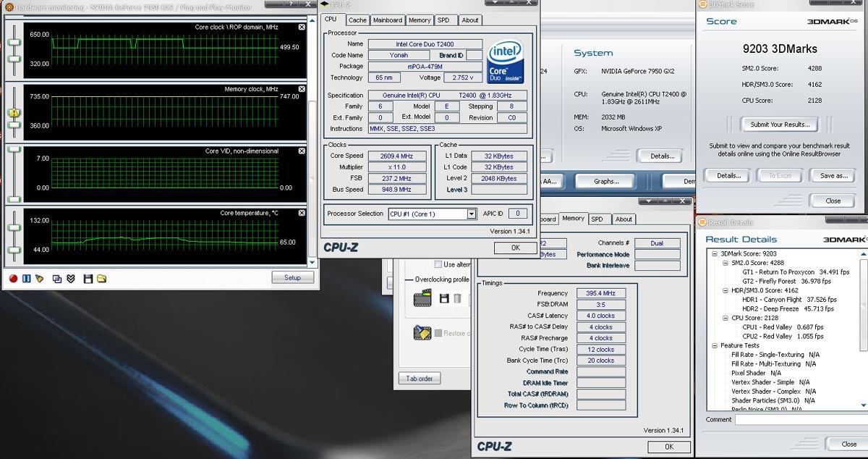Start logging with the red record icon
This screenshot has width=868, height=459.
[13, 278]
